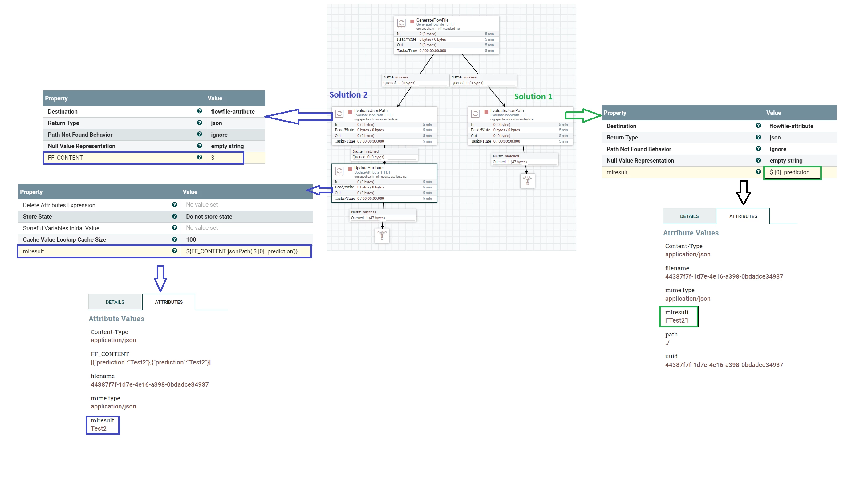Select the right 'empty string' value
This screenshot has height=478, width=868.
click(786, 161)
